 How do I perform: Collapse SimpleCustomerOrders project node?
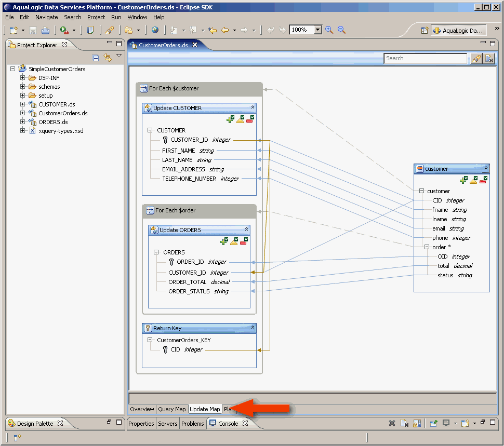click(x=13, y=69)
